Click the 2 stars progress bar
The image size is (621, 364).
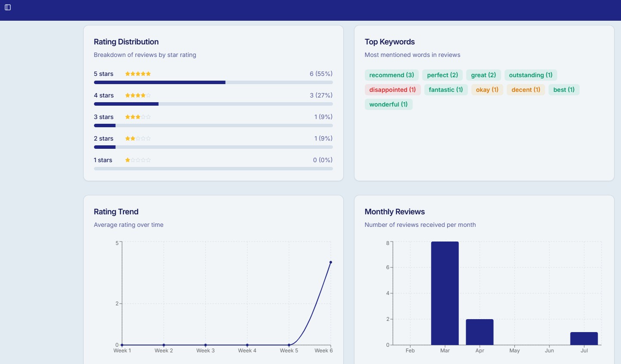[x=213, y=147]
